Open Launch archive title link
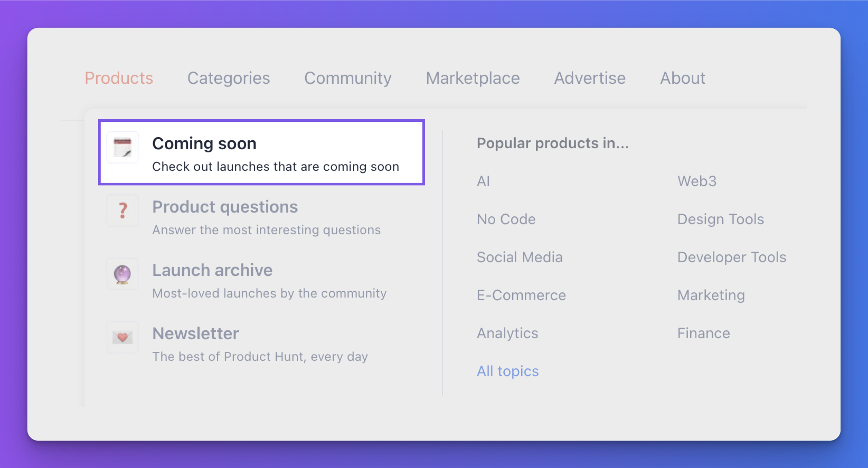The height and width of the screenshot is (468, 868). point(212,270)
